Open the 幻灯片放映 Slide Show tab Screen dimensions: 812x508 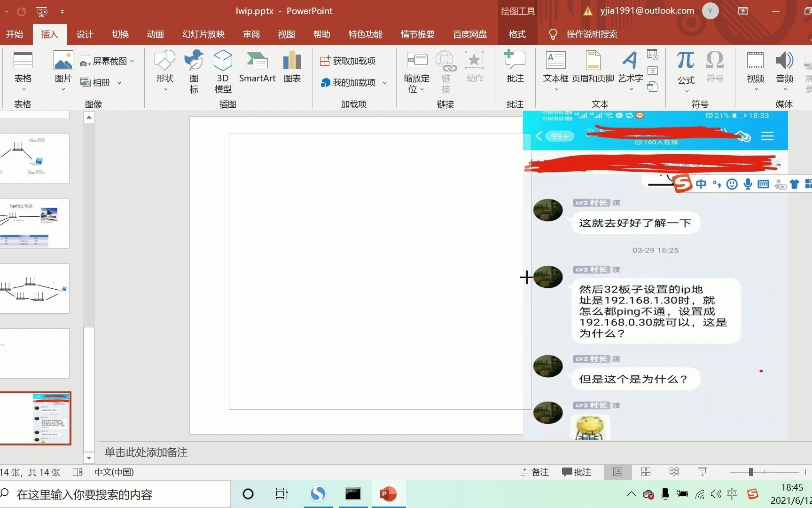point(203,34)
